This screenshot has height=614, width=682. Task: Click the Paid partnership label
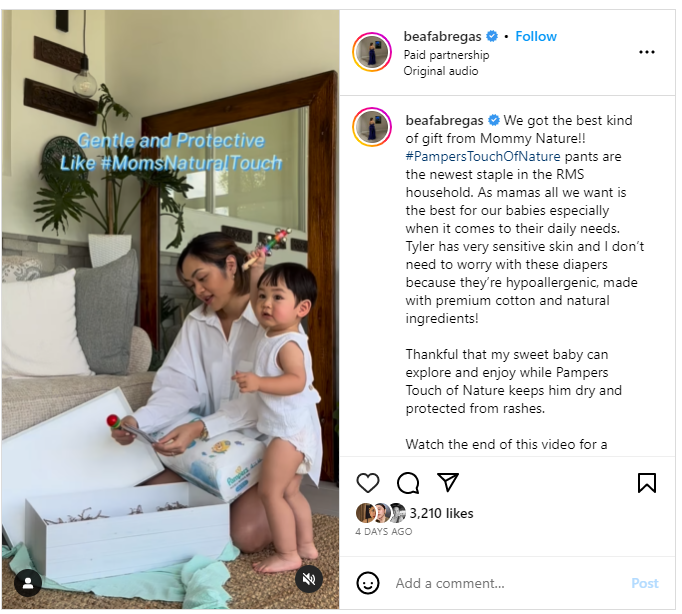coord(446,55)
